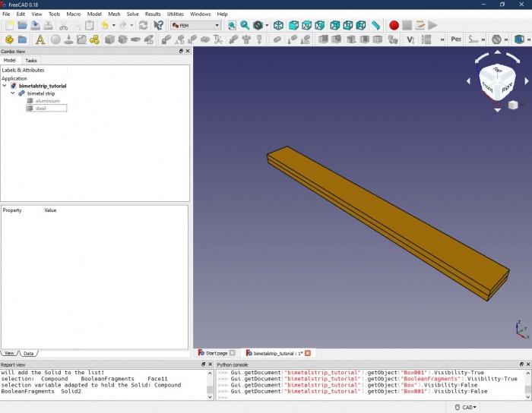532x413 pixels.
Task: Select the Measure distance ruler tool
Action: 375,25
